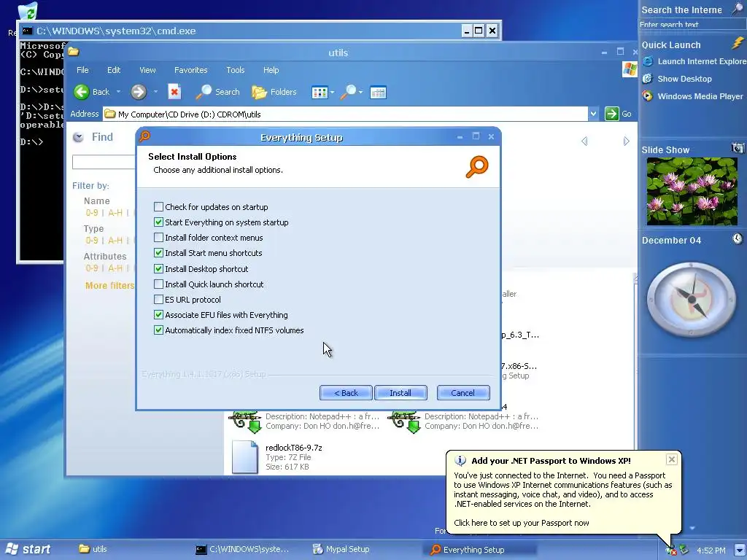Click the Views grid icon in toolbar
Image resolution: width=747 pixels, height=560 pixels.
click(319, 93)
